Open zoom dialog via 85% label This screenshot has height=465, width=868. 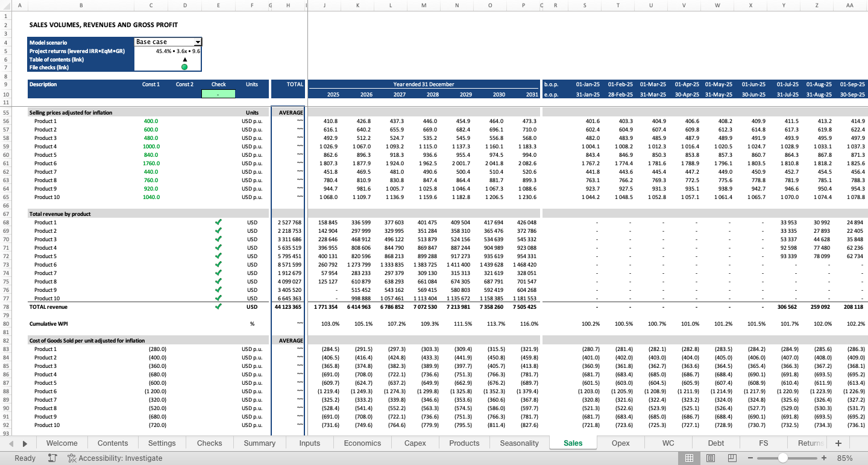coord(844,458)
